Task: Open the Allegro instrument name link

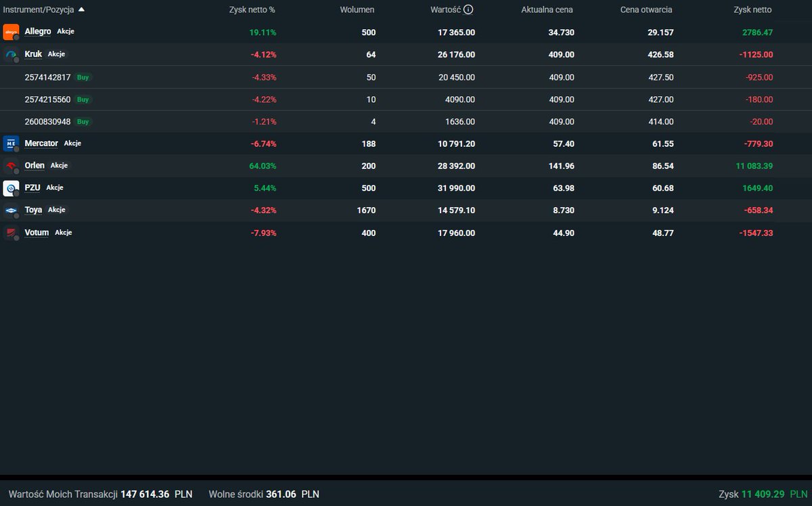Action: click(x=38, y=32)
